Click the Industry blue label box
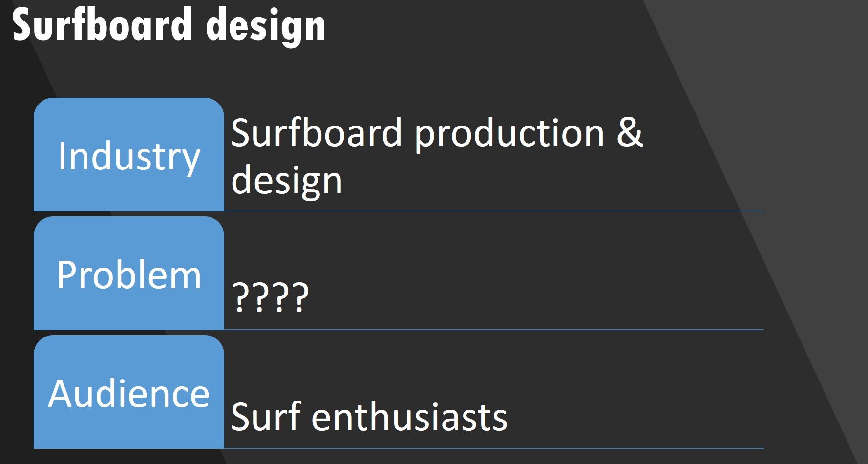This screenshot has height=464, width=868. click(128, 155)
